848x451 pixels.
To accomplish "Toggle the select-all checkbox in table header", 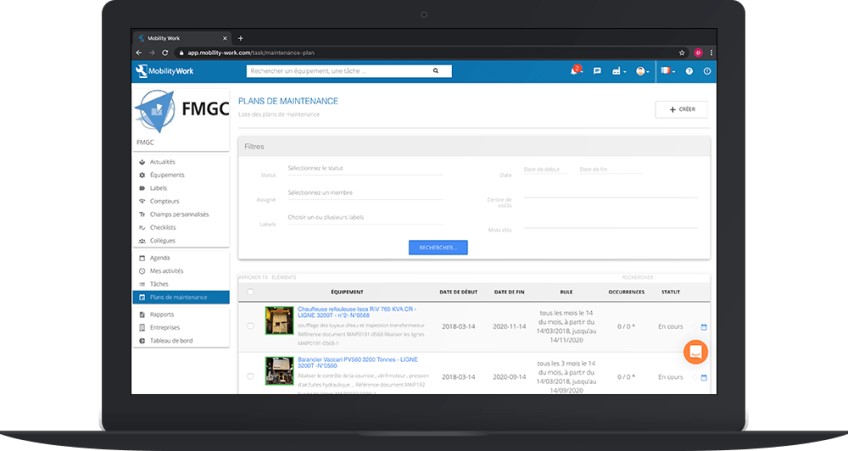I will click(x=250, y=292).
